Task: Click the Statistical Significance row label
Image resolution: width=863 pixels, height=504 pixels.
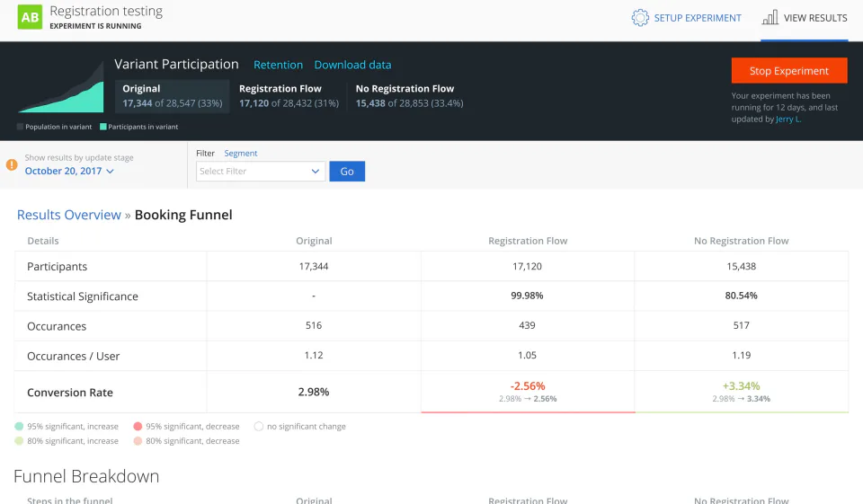Action: pyautogui.click(x=83, y=296)
